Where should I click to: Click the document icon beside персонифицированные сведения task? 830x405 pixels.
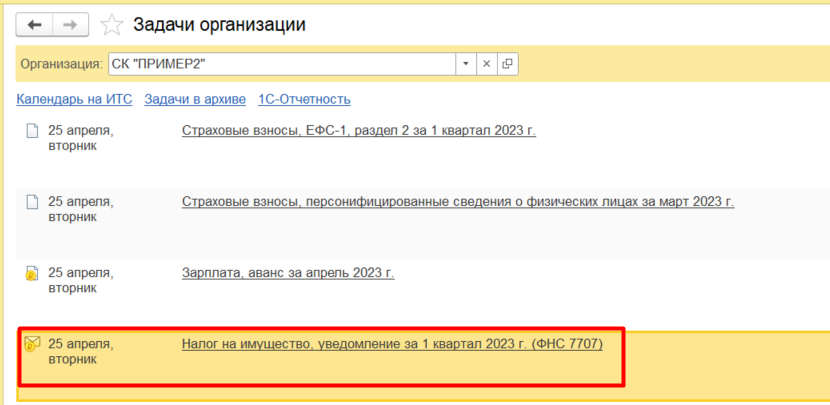pyautogui.click(x=32, y=201)
